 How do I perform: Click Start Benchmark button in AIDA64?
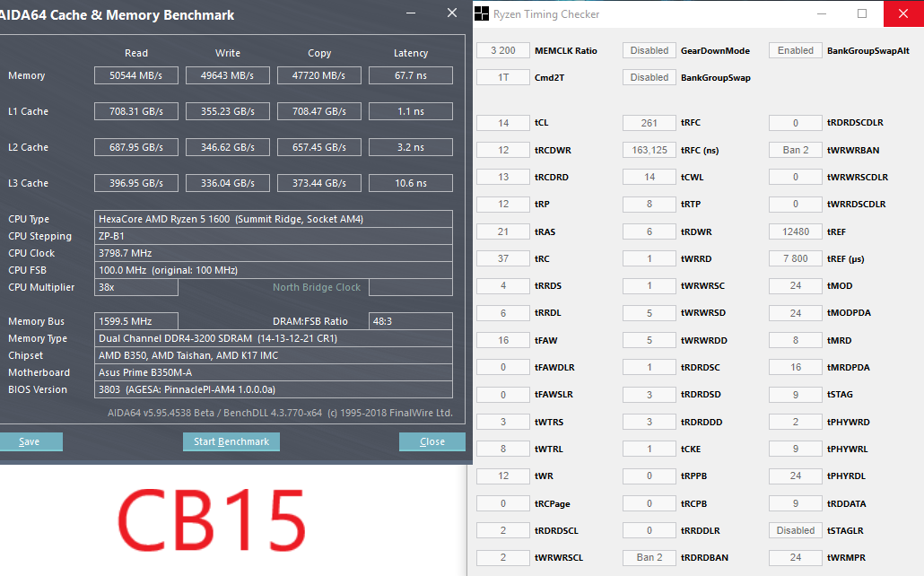click(x=231, y=441)
